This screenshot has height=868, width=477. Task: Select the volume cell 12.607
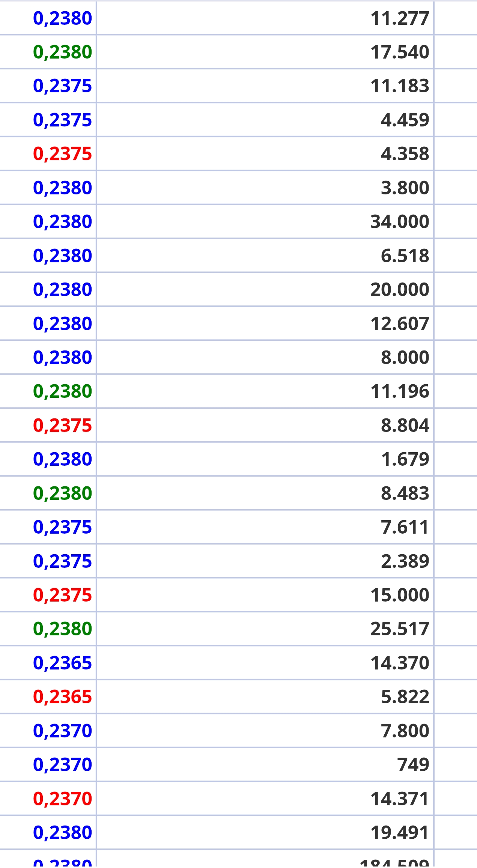pyautogui.click(x=399, y=324)
